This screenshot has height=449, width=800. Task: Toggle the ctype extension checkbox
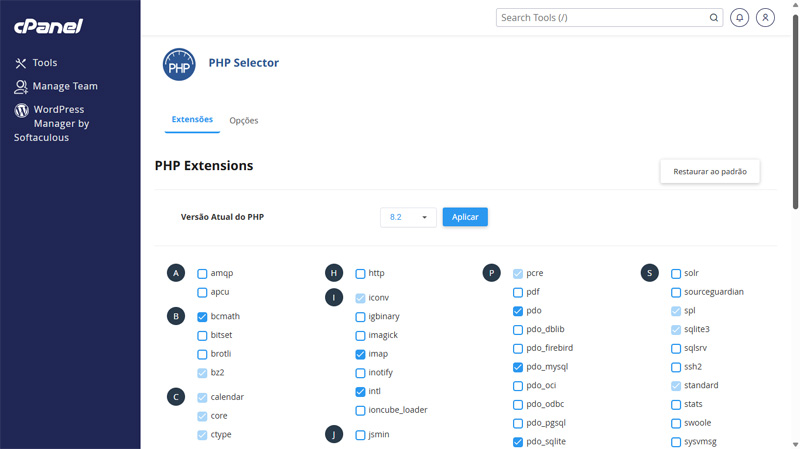pyautogui.click(x=202, y=435)
